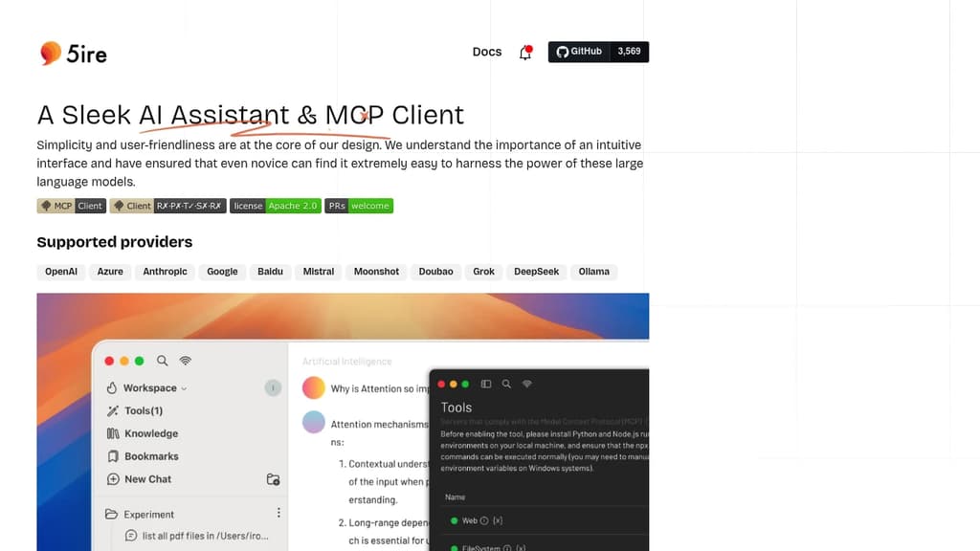Toggle the green status dot for Web tool
980x551 pixels.
click(455, 520)
